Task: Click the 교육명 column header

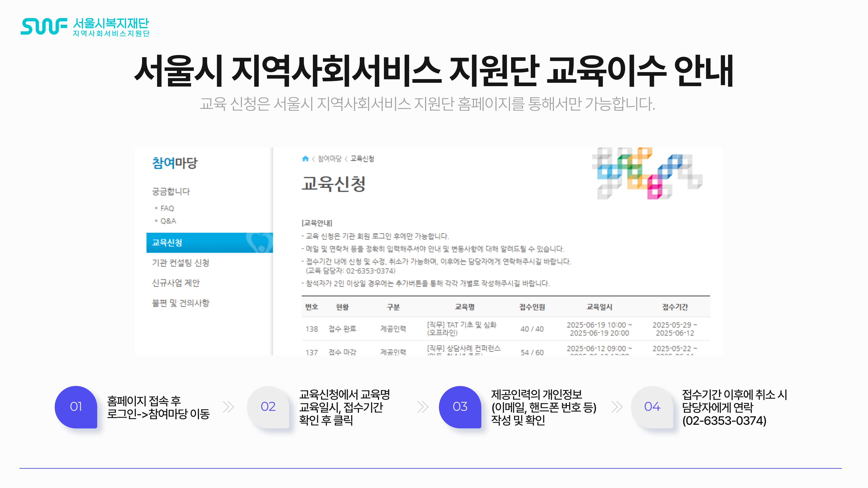Action: tap(465, 307)
